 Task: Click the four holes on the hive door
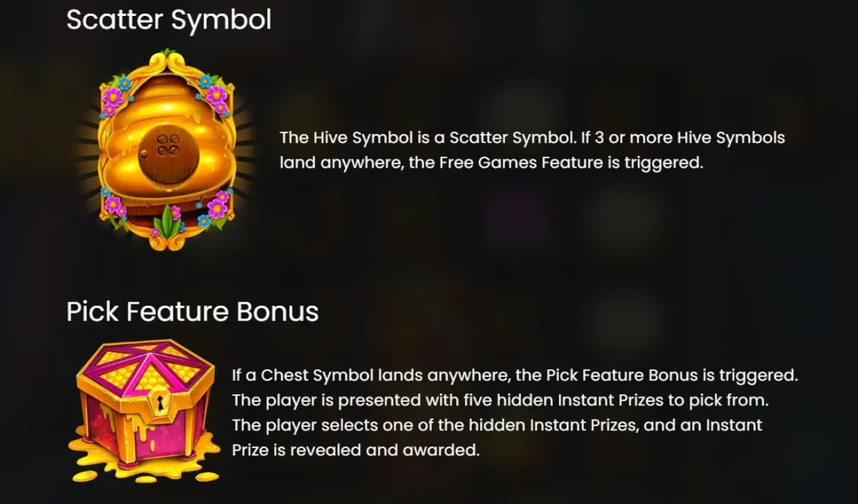tap(168, 144)
